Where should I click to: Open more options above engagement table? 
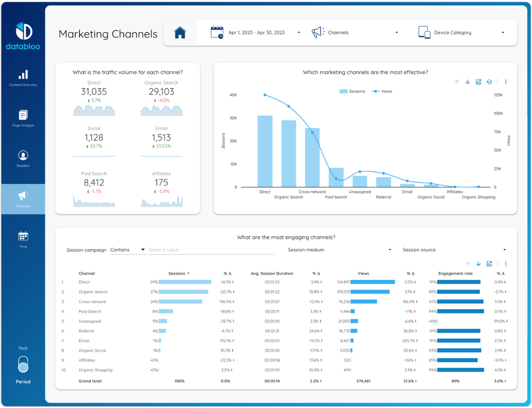click(505, 264)
